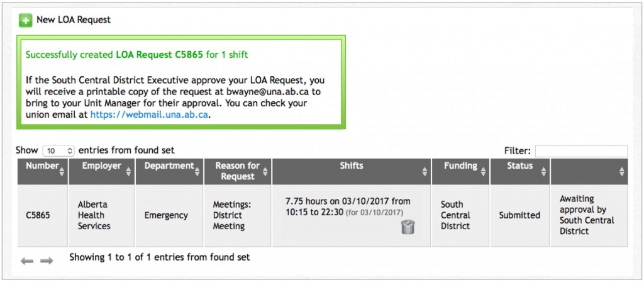Sort by Department column arrows

click(197, 171)
